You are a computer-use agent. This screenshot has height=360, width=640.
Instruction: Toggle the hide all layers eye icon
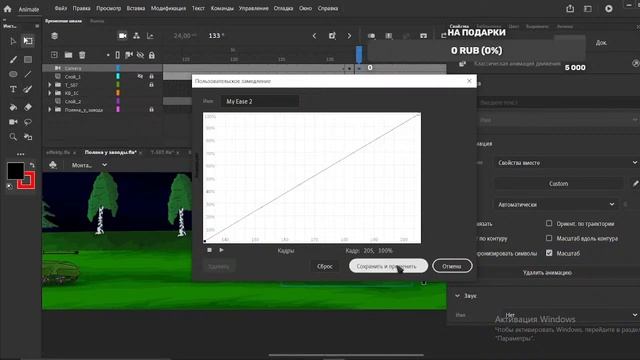140,55
